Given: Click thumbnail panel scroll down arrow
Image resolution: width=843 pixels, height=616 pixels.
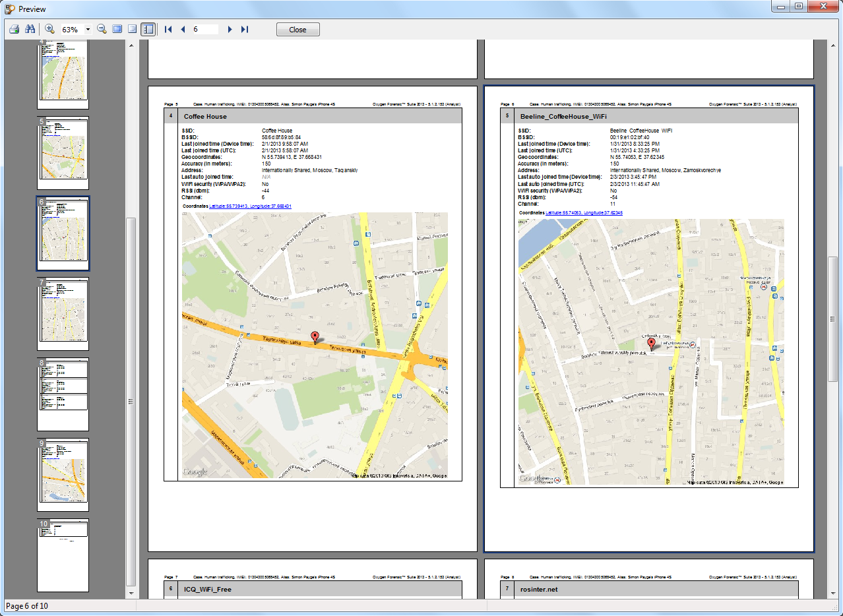Looking at the screenshot, I should coord(131,592).
